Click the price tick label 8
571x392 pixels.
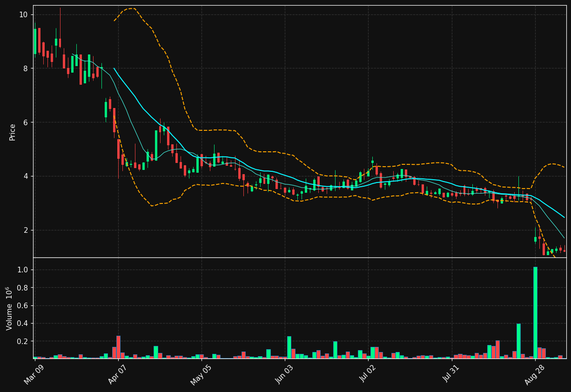coord(26,68)
